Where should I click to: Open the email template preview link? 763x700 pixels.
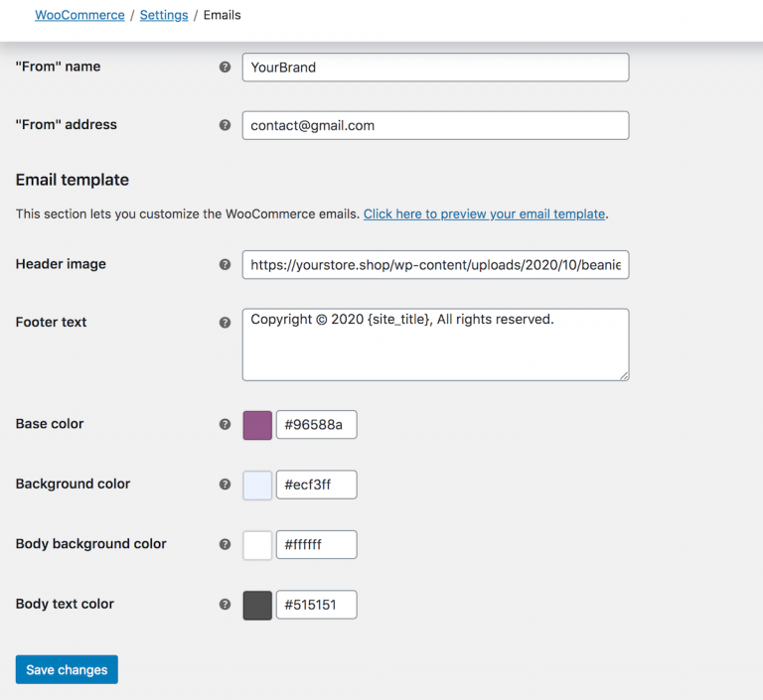tap(484, 213)
